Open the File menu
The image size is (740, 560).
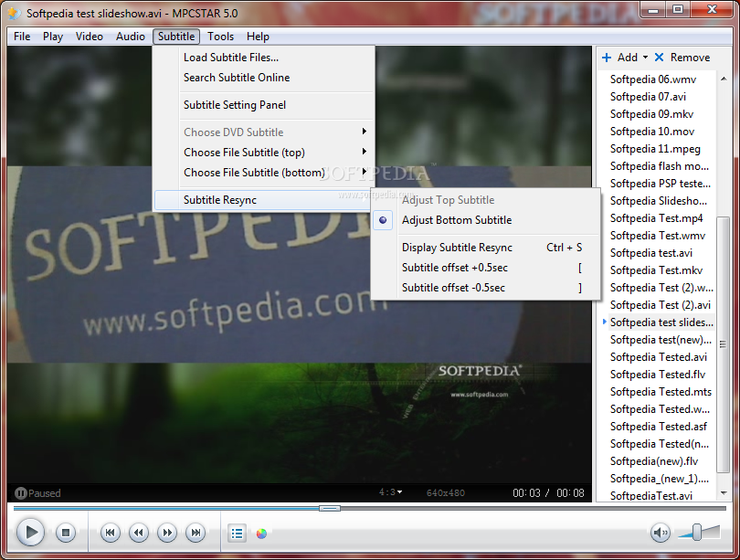click(x=22, y=37)
